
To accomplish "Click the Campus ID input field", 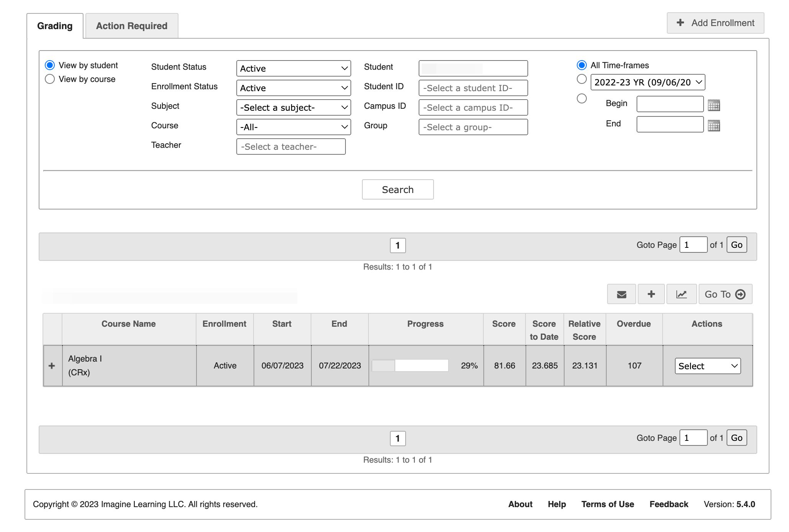I will coord(473,108).
